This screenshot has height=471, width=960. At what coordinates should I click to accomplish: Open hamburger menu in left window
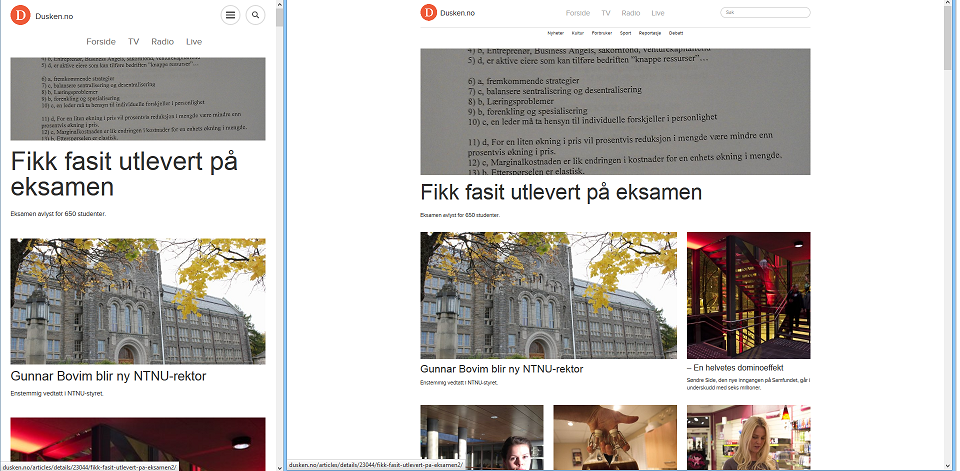coord(230,15)
